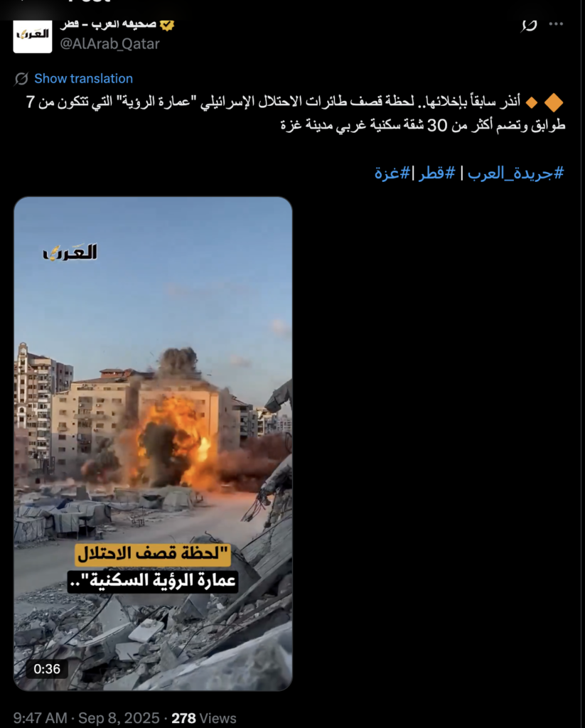Image resolution: width=585 pixels, height=728 pixels.
Task: Click the gold verified badge
Action: click(x=166, y=25)
